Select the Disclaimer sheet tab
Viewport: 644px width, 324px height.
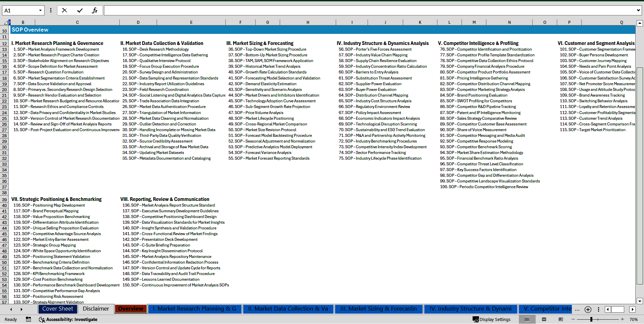point(96,309)
